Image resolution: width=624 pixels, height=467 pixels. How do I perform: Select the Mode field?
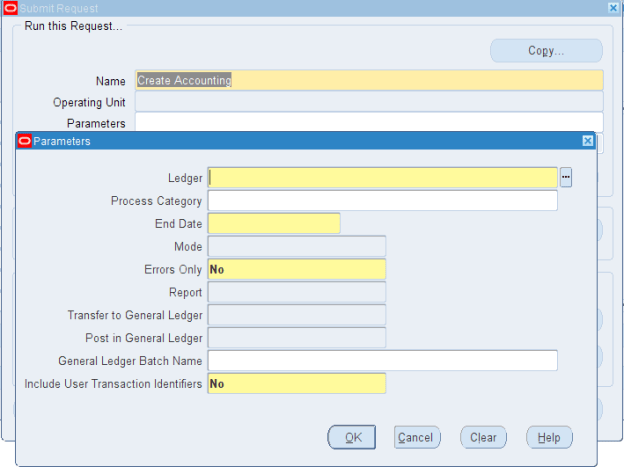296,247
